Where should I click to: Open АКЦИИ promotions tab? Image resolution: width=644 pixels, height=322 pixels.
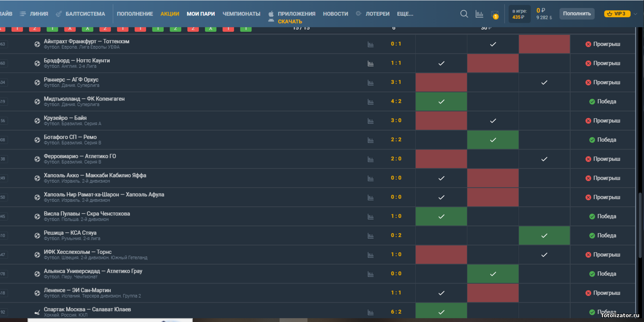(170, 14)
